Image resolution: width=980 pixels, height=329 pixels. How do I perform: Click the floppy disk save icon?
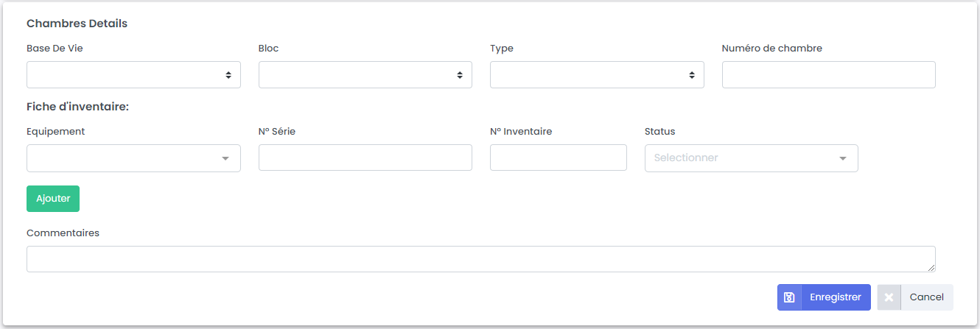click(x=789, y=297)
